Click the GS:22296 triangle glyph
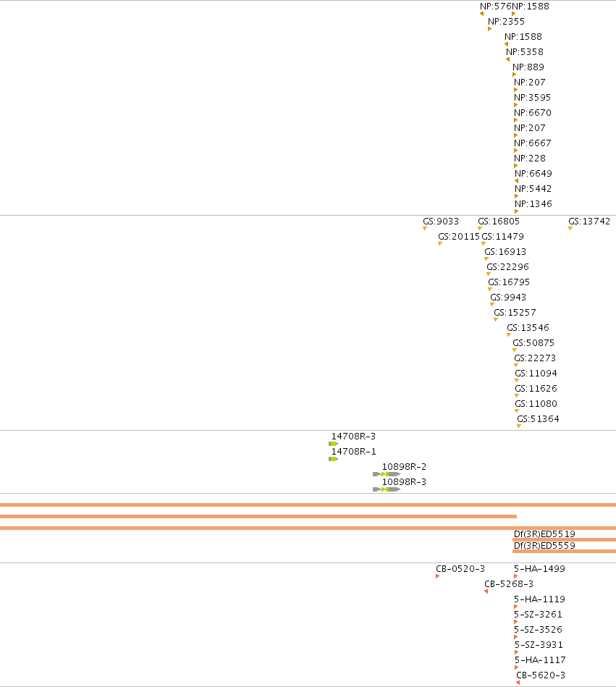This screenshot has height=687, width=616. 489,274
